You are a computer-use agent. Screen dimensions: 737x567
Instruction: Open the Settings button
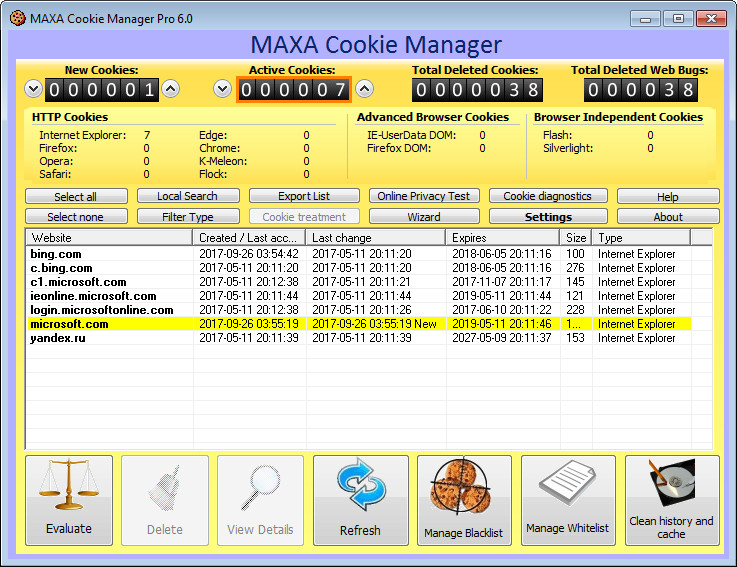548,216
